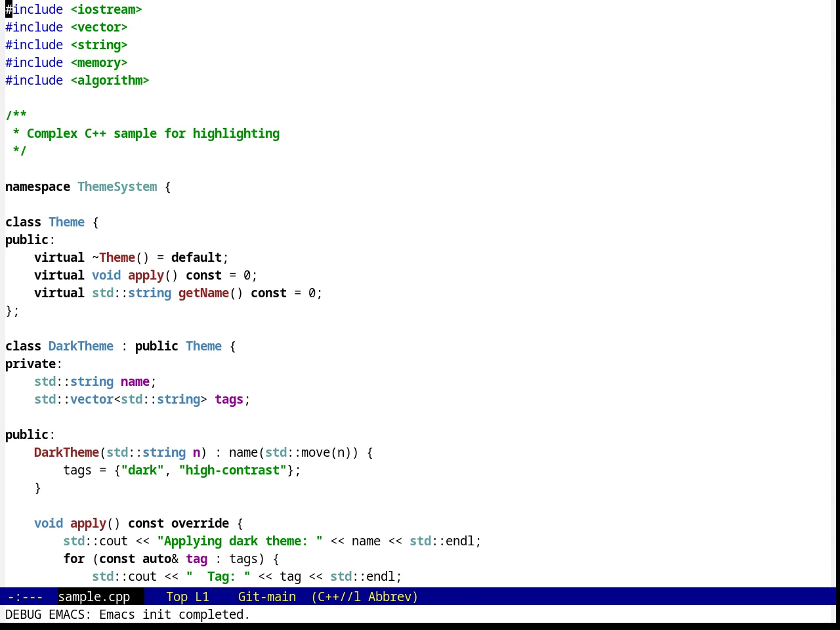
Task: Click the " Tag: " string literal
Action: (x=218, y=576)
